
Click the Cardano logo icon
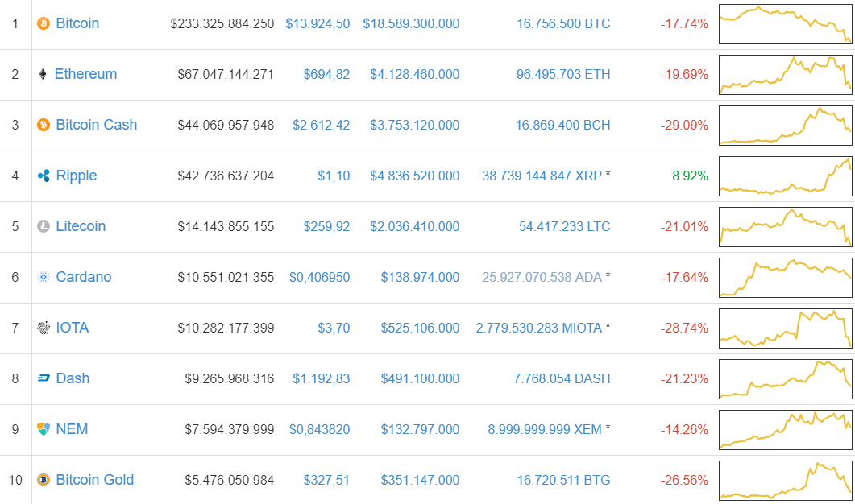pos(43,277)
